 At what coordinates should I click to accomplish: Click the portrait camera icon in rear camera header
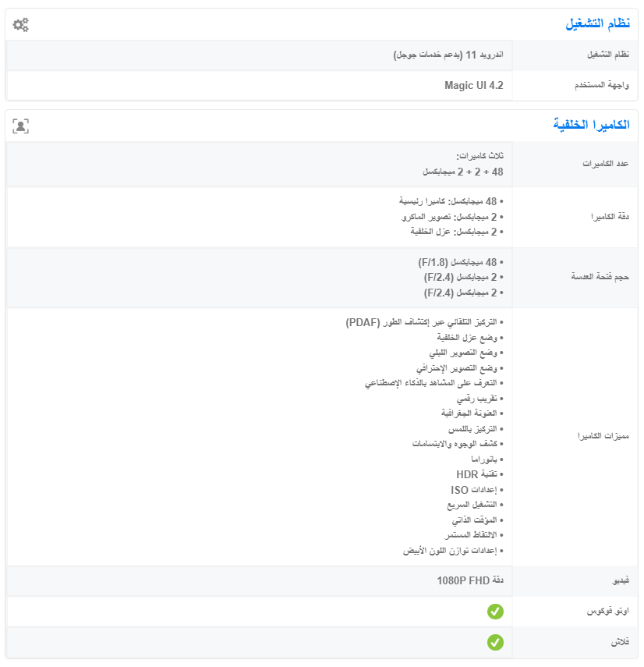click(21, 126)
